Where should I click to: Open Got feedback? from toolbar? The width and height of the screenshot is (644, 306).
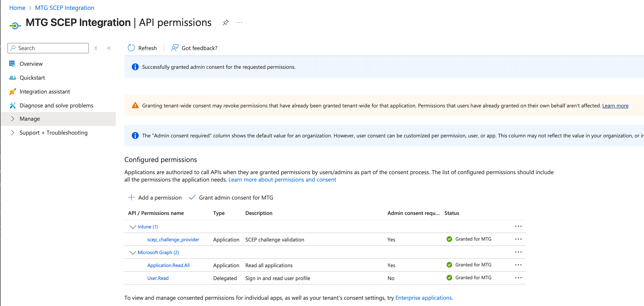(x=194, y=48)
